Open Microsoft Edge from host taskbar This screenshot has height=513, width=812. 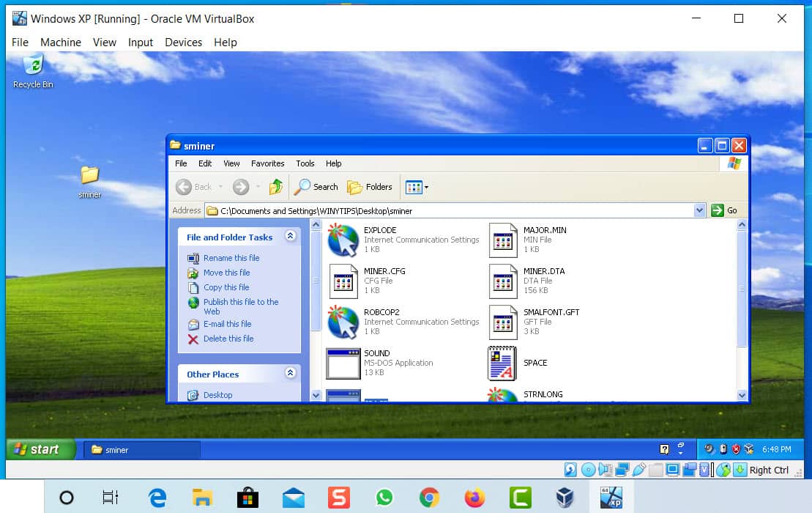pyautogui.click(x=157, y=498)
